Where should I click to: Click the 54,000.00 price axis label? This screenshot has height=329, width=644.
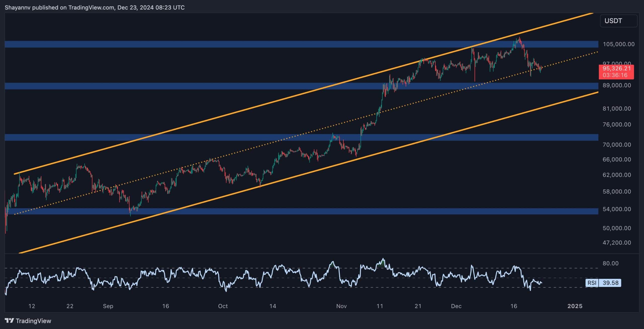(x=617, y=209)
